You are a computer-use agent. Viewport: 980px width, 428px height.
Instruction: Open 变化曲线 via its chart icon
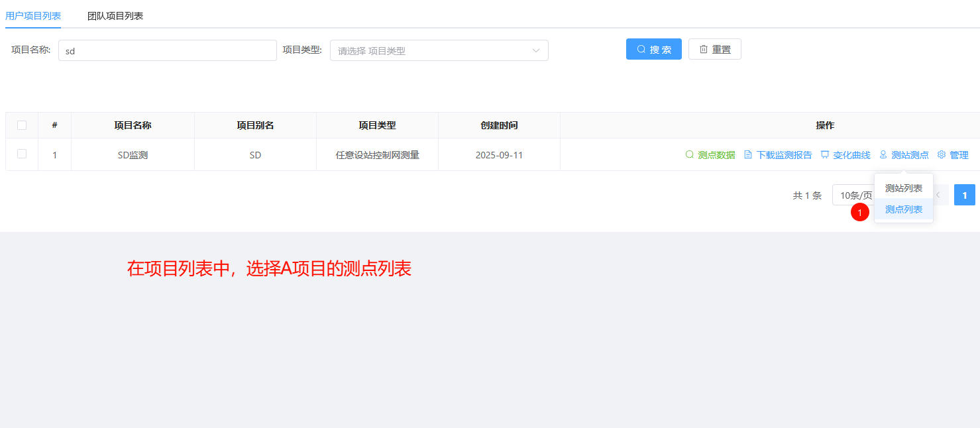pyautogui.click(x=825, y=155)
